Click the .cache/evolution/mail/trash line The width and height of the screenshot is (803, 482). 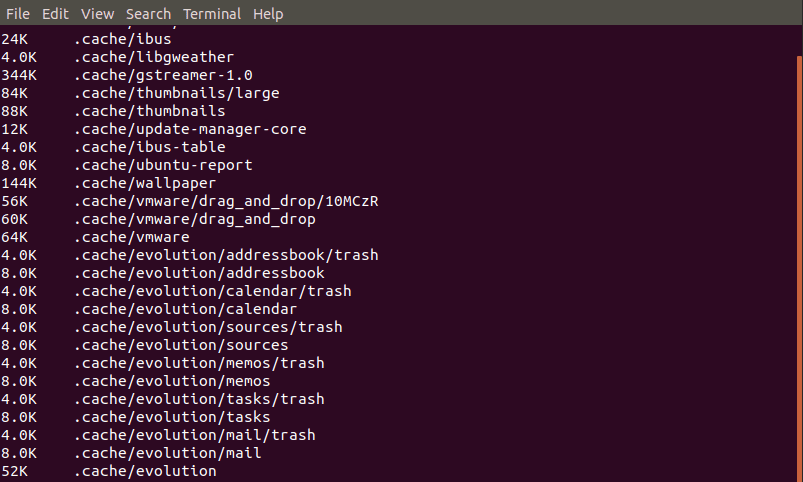(x=158, y=435)
